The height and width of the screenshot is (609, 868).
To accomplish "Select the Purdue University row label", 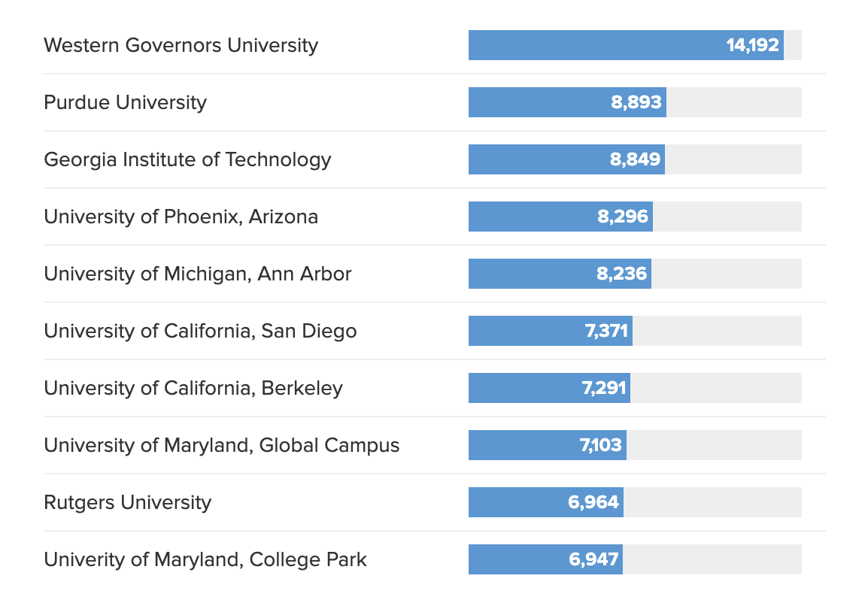I will click(125, 102).
